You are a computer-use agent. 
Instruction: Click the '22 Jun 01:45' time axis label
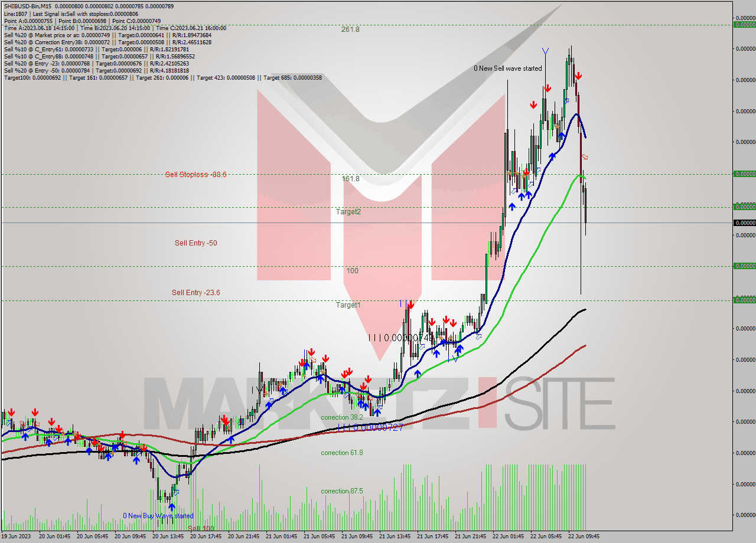(x=509, y=537)
